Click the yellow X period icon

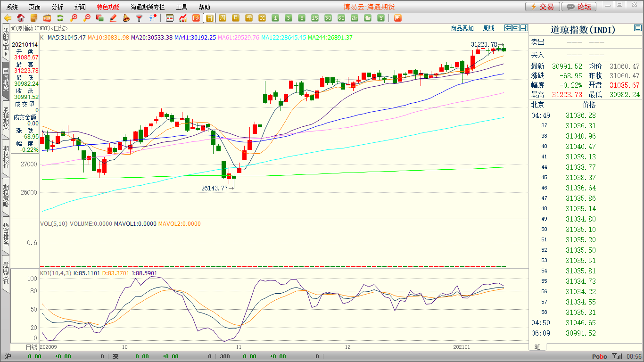[262, 18]
